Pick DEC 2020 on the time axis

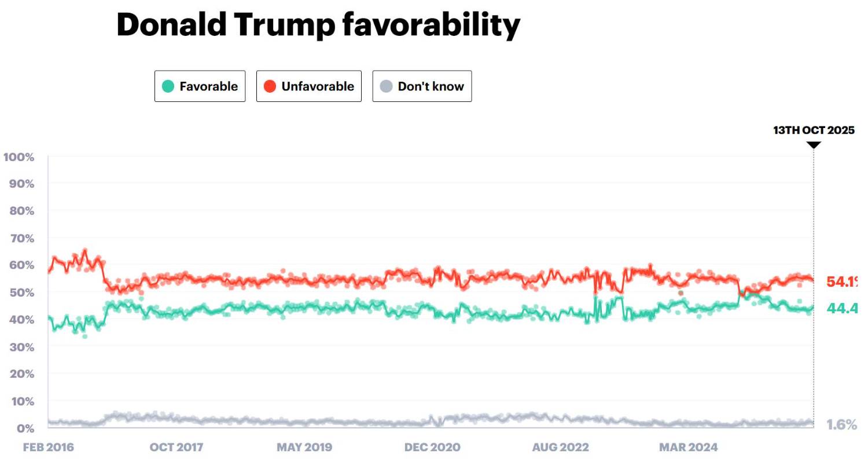point(432,447)
